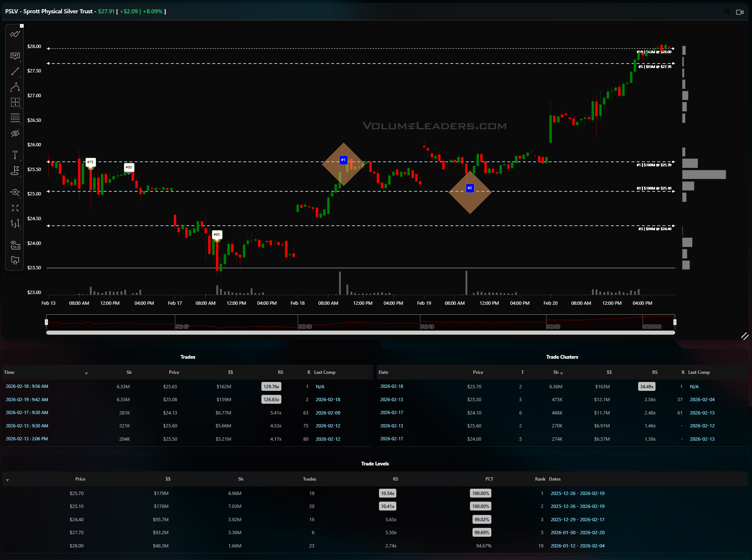Viewport: 752px width, 560px height.
Task: Collapse the drawing toolbar with its arrow
Action: click(x=22, y=26)
